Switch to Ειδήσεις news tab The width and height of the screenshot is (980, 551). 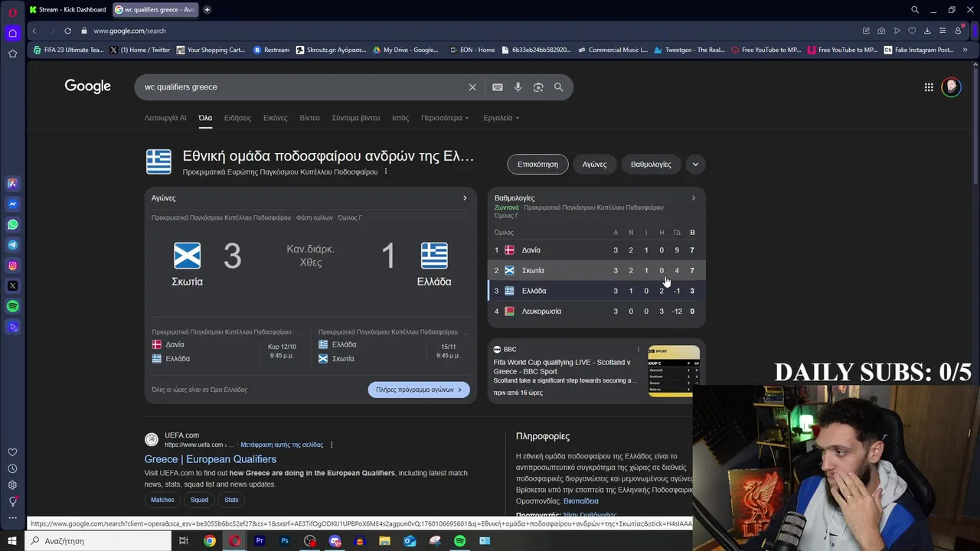[237, 118]
